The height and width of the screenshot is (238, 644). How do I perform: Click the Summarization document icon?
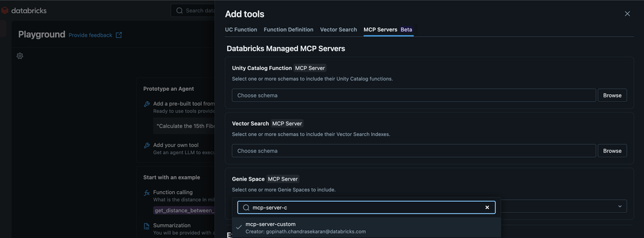(x=146, y=226)
